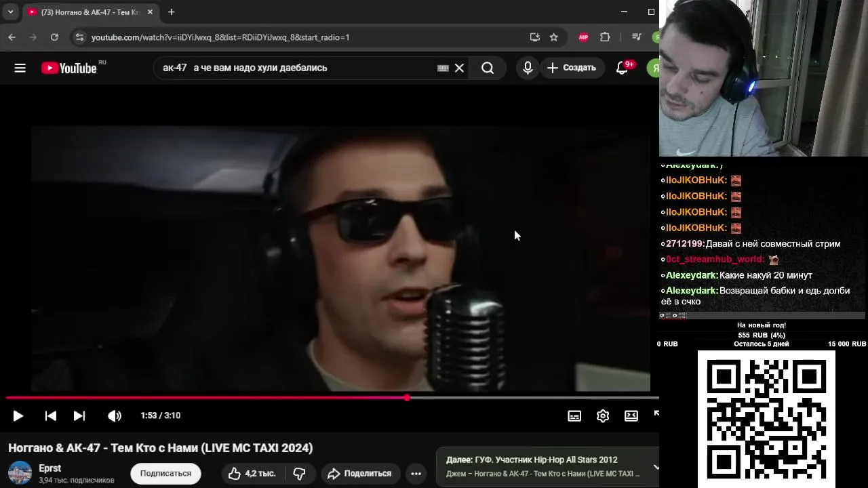Screen dimensions: 868x488
Task: Open the notifications bell
Action: click(622, 68)
